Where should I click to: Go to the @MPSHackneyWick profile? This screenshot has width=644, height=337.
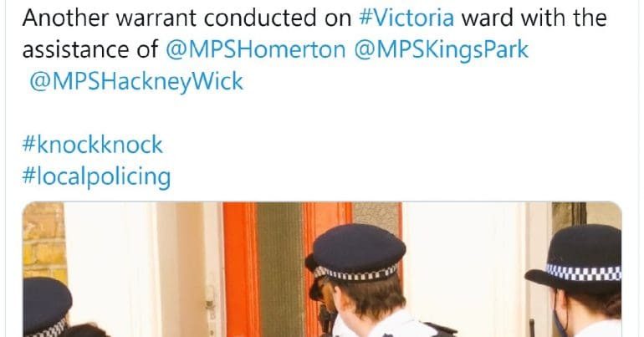click(136, 81)
